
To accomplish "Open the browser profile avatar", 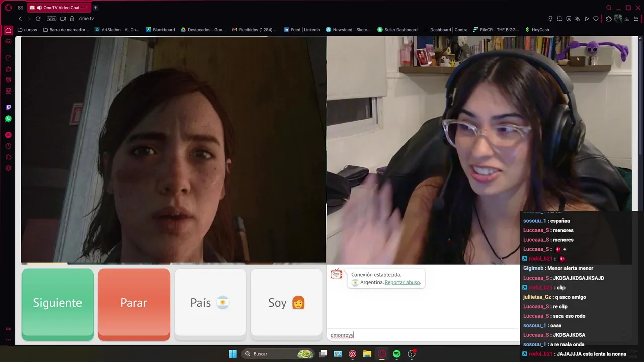I will click(618, 19).
